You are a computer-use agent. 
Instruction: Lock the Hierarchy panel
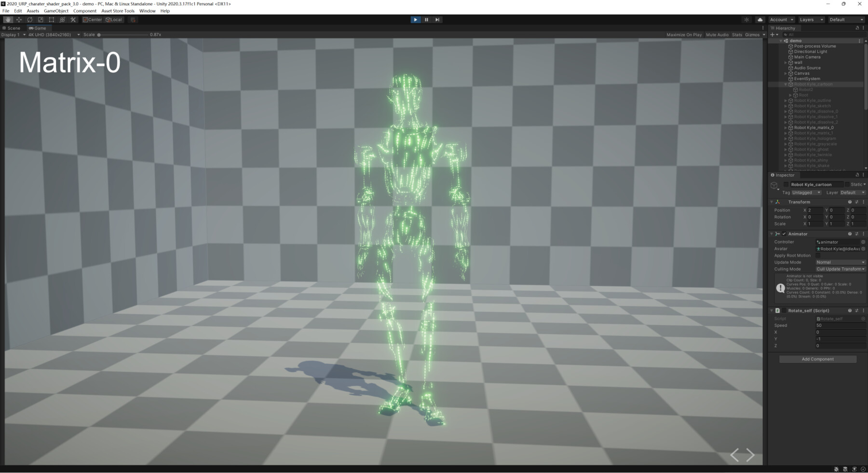point(857,28)
